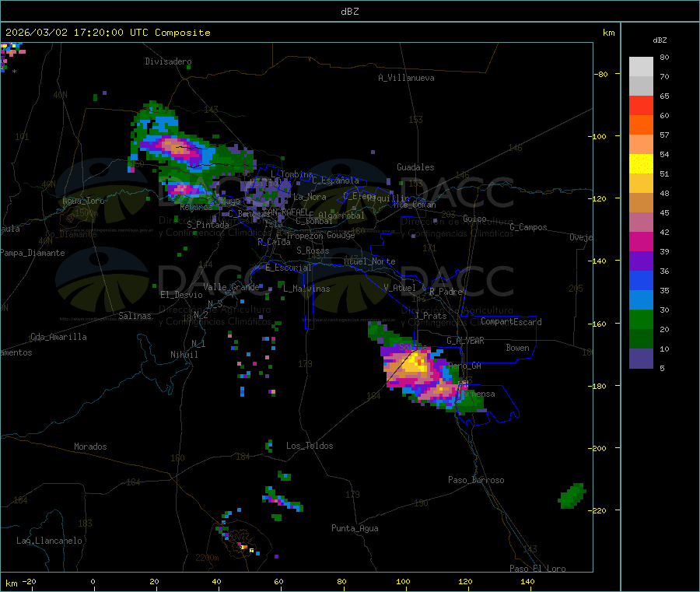The image size is (700, 592).
Task: Click the '-80' km tick on right axis
Action: pos(601,74)
